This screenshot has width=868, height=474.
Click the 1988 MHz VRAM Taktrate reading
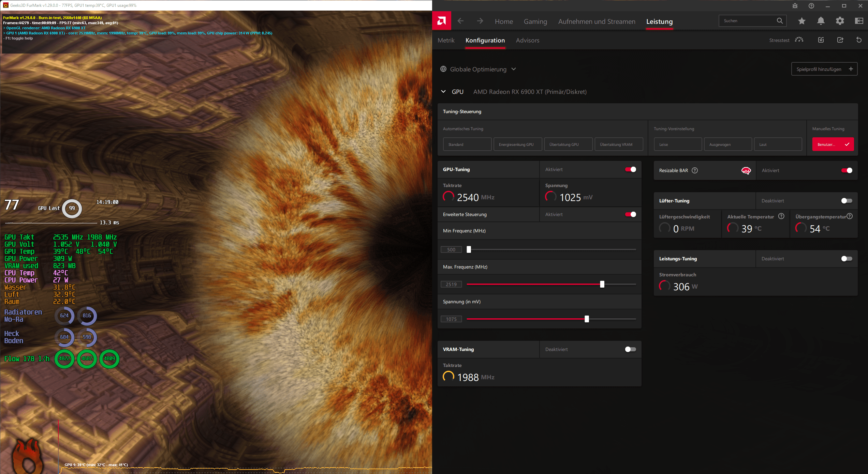[475, 377]
